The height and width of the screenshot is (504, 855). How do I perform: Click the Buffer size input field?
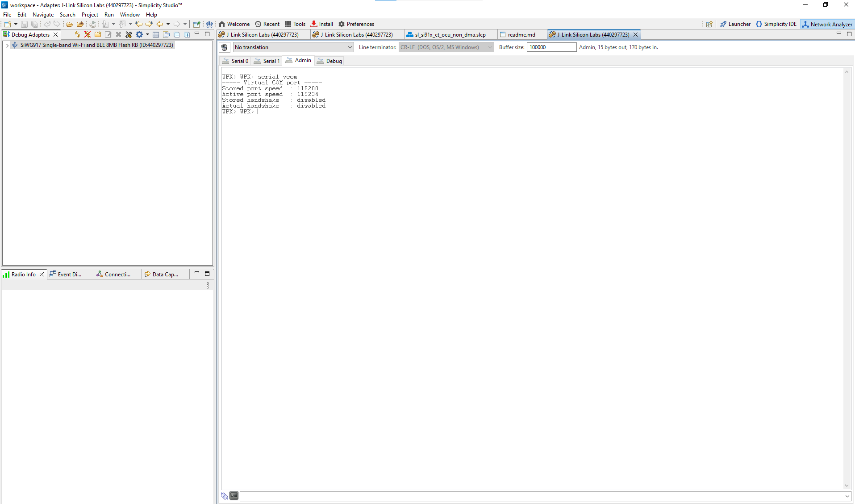(x=551, y=47)
